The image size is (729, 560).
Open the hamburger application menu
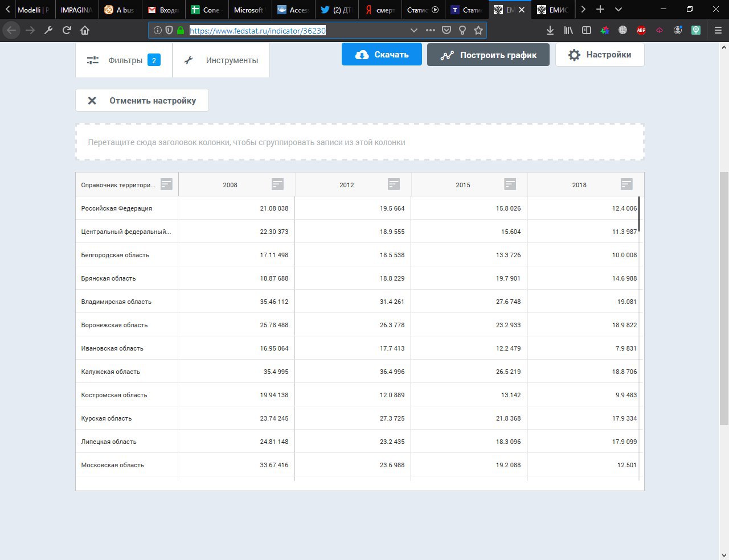pos(718,30)
